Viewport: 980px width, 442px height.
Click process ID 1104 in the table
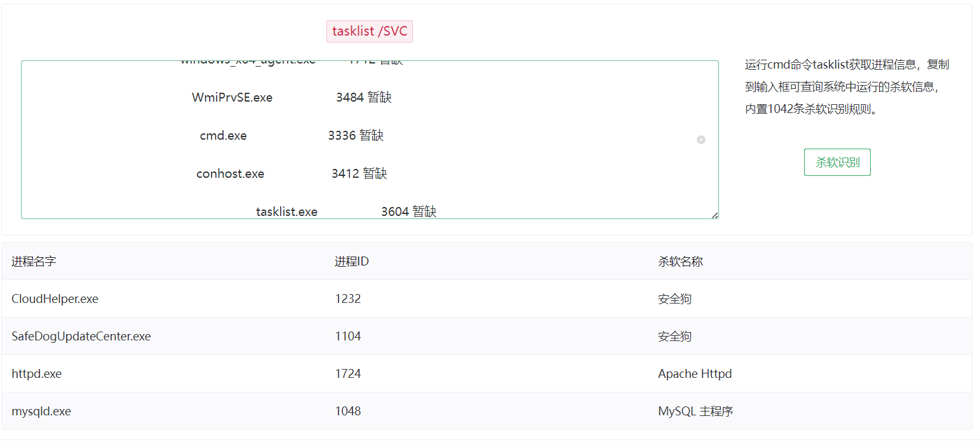coord(348,336)
